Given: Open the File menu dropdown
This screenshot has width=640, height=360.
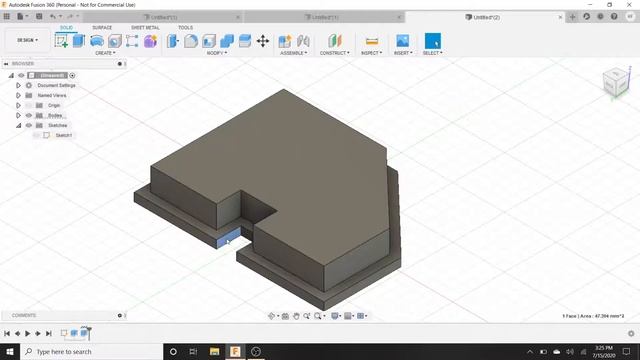Looking at the screenshot, I should tap(22, 17).
